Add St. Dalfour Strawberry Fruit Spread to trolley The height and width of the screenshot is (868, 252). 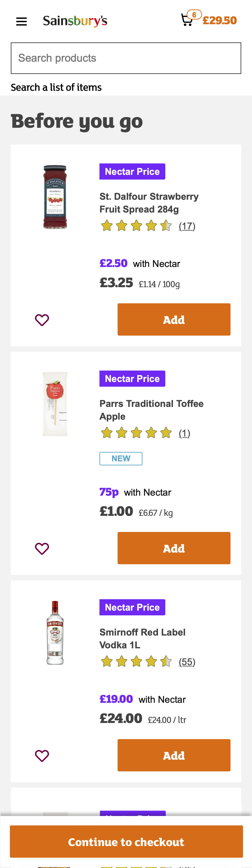(x=174, y=319)
